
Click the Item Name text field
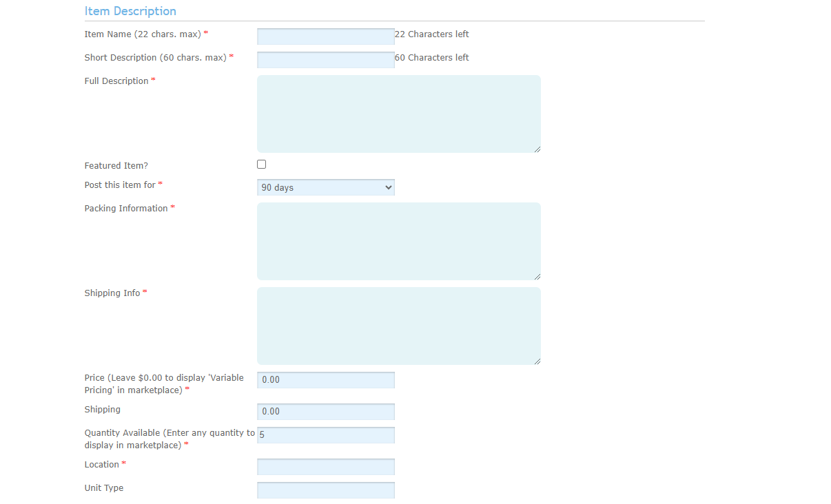coord(325,36)
